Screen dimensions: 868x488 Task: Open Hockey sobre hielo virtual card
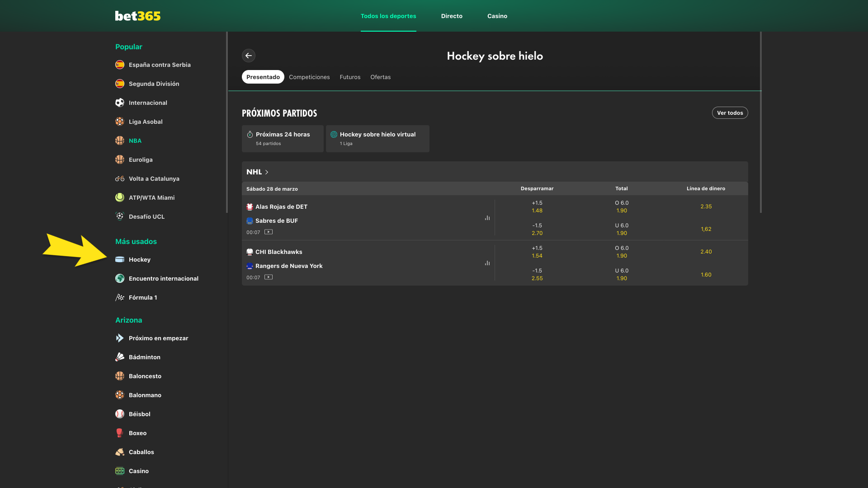click(x=377, y=139)
